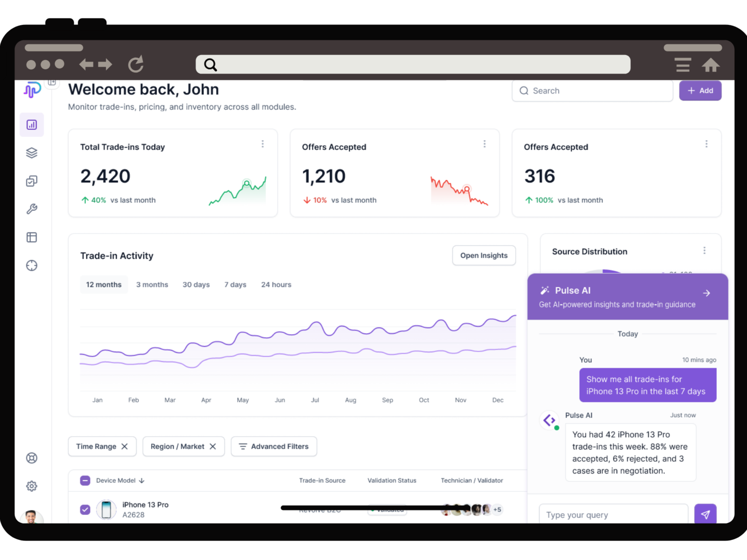This screenshot has height=560, width=747.
Task: Reload page with browser refresh icon
Action: click(136, 64)
